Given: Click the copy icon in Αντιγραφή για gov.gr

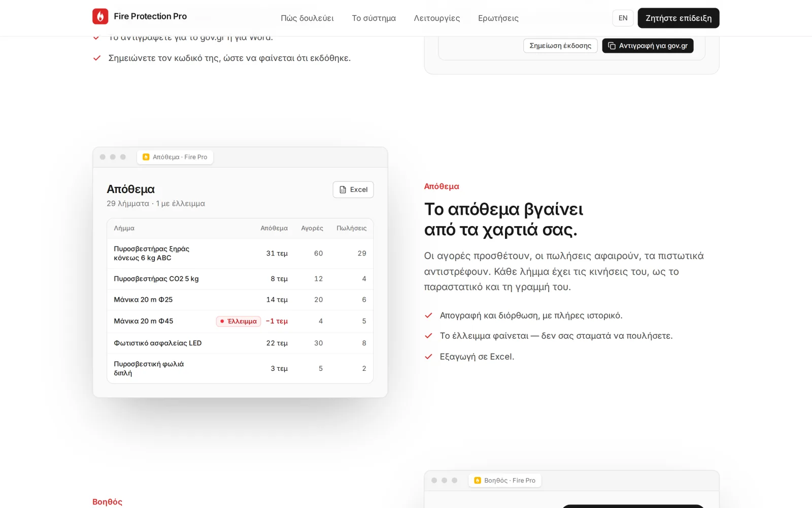Looking at the screenshot, I should point(612,46).
